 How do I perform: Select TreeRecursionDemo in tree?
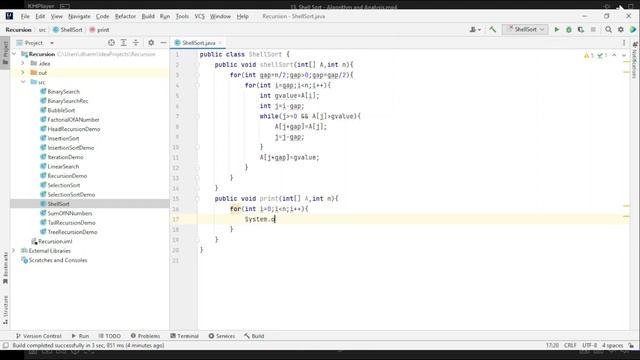tap(72, 232)
